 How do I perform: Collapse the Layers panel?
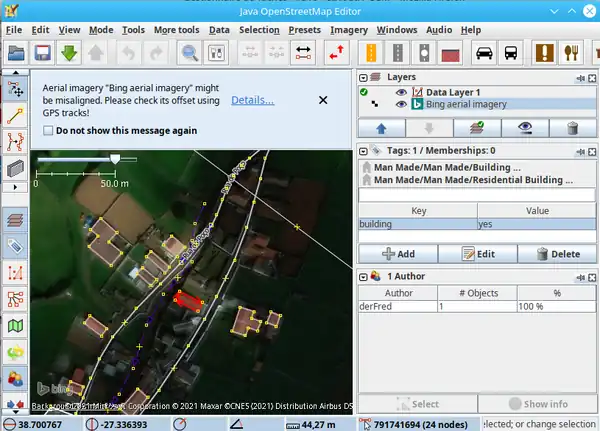(366, 77)
